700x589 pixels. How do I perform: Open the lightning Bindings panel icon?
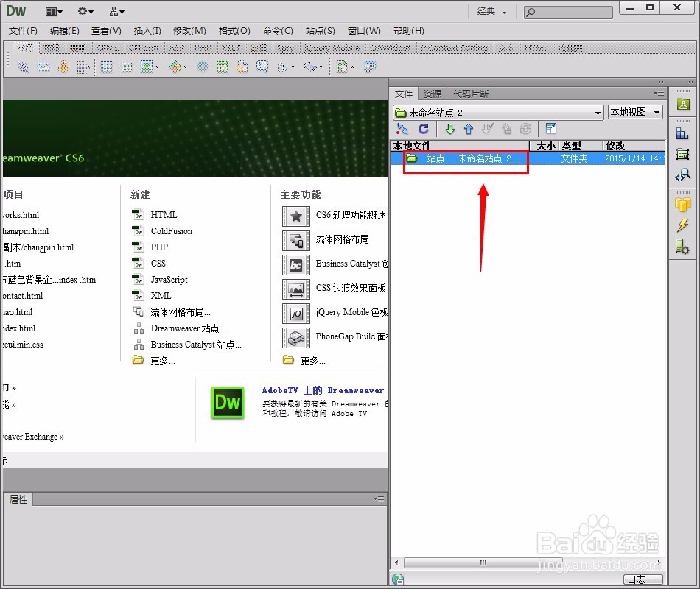coord(682,225)
